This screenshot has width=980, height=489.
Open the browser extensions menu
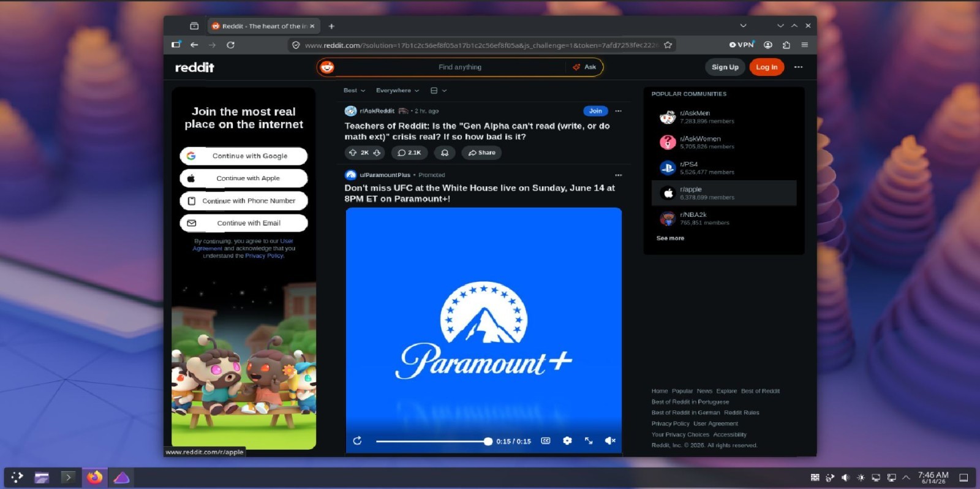(786, 45)
